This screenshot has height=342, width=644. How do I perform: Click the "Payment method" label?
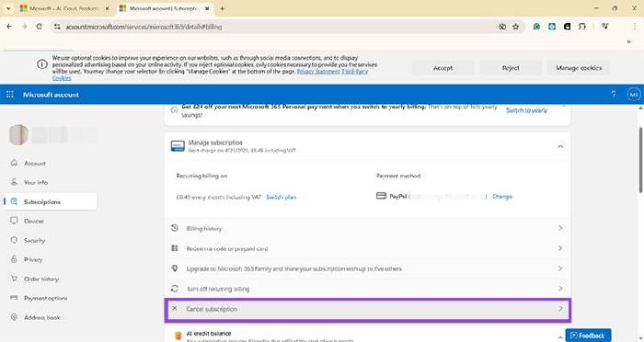398,176
